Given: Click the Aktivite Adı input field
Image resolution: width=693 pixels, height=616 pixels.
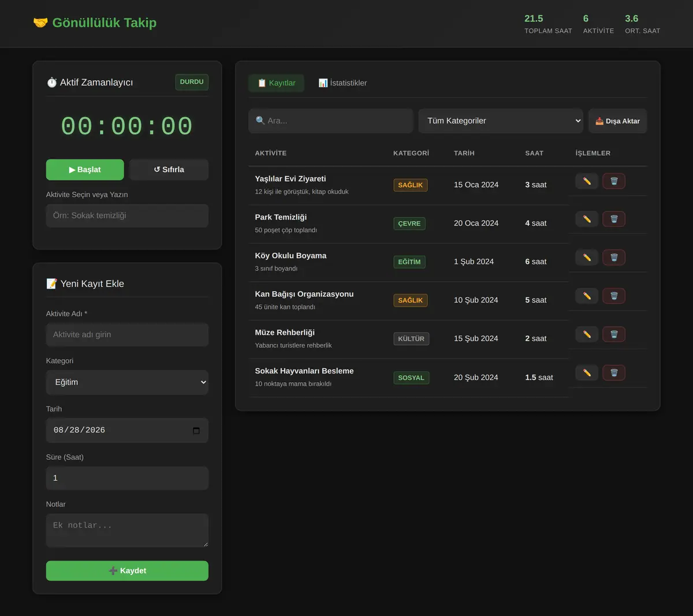Looking at the screenshot, I should 127,335.
